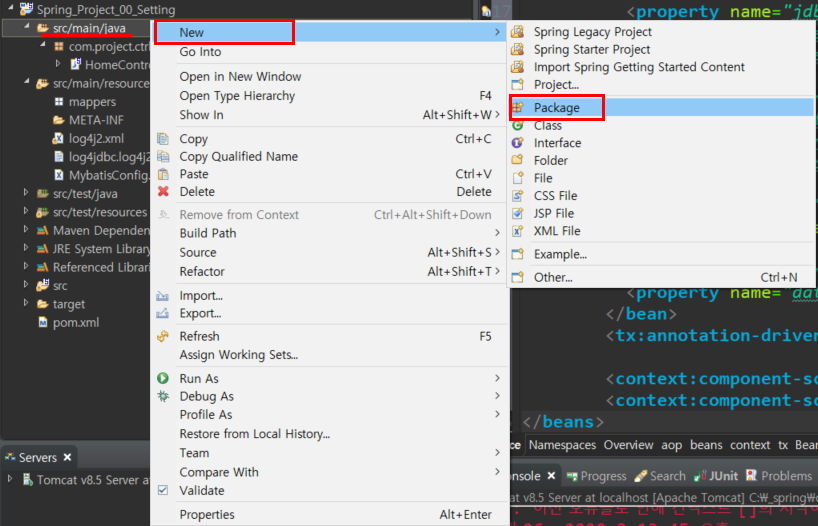
Task: Click the CSS File icon
Action: [x=517, y=196]
